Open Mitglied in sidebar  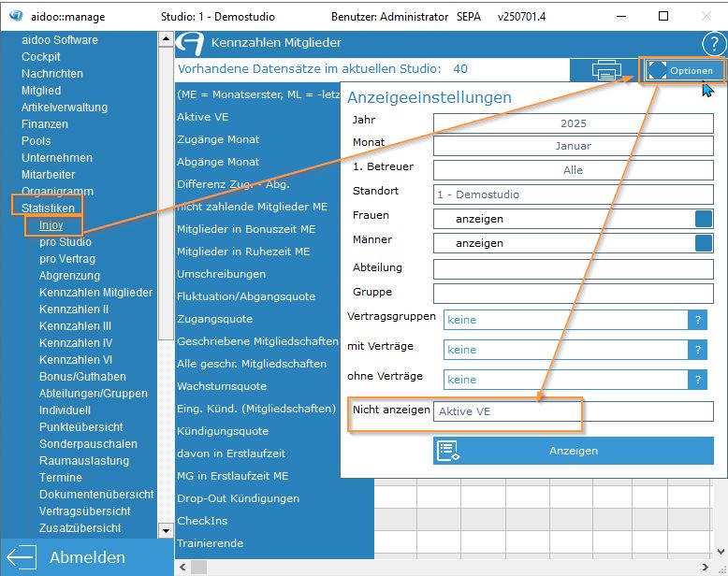(41, 91)
